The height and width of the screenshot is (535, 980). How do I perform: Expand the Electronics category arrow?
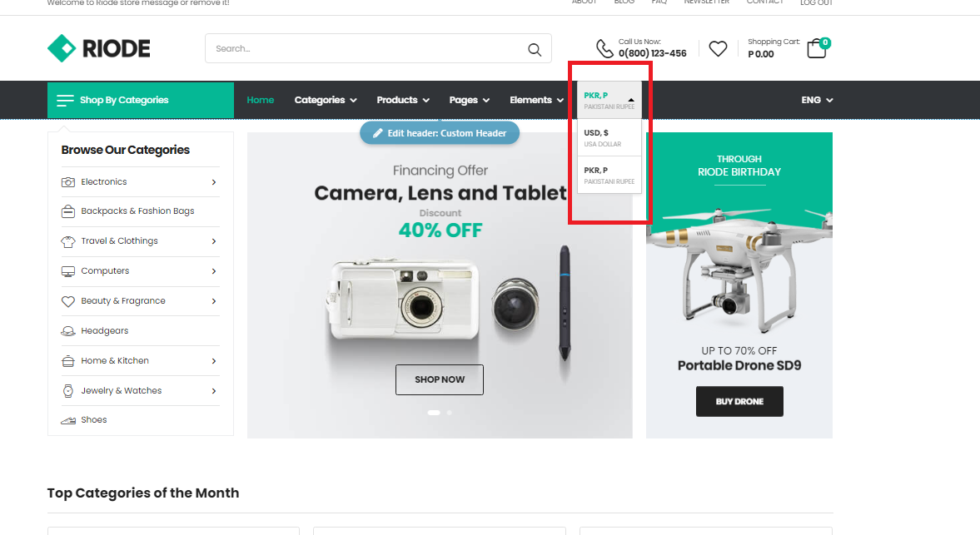coord(214,182)
